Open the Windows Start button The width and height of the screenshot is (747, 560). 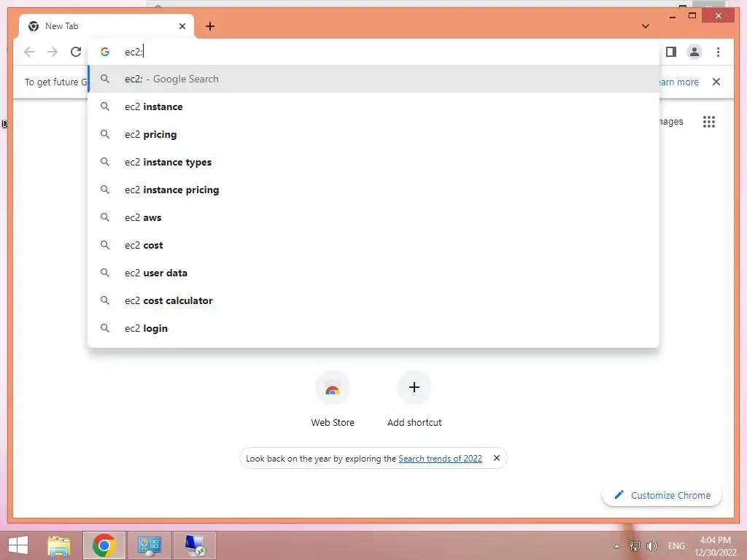point(18,545)
